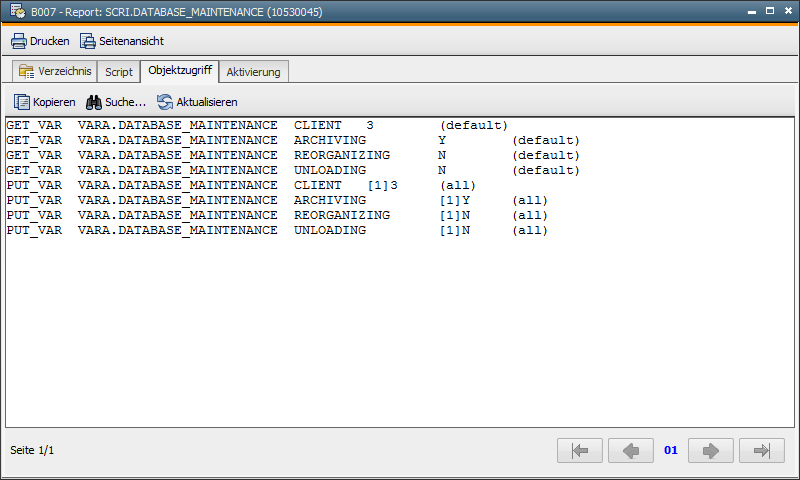Image resolution: width=800 pixels, height=480 pixels.
Task: Open Suche binoculars search
Action: (x=116, y=102)
